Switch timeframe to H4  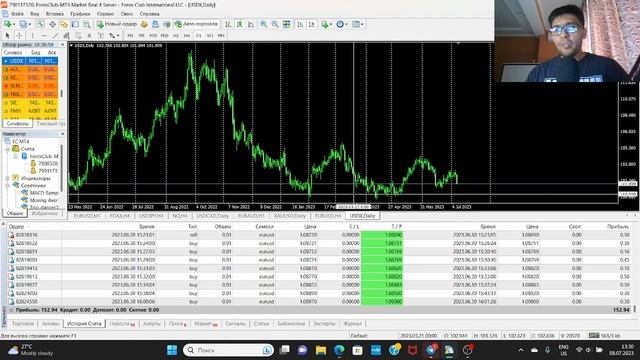[x=187, y=36]
